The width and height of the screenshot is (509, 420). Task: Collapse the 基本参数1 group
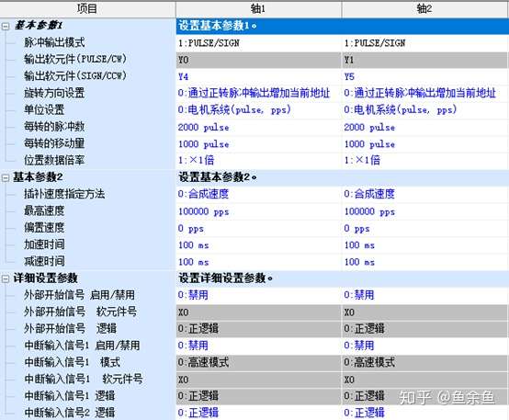click(x=6, y=27)
